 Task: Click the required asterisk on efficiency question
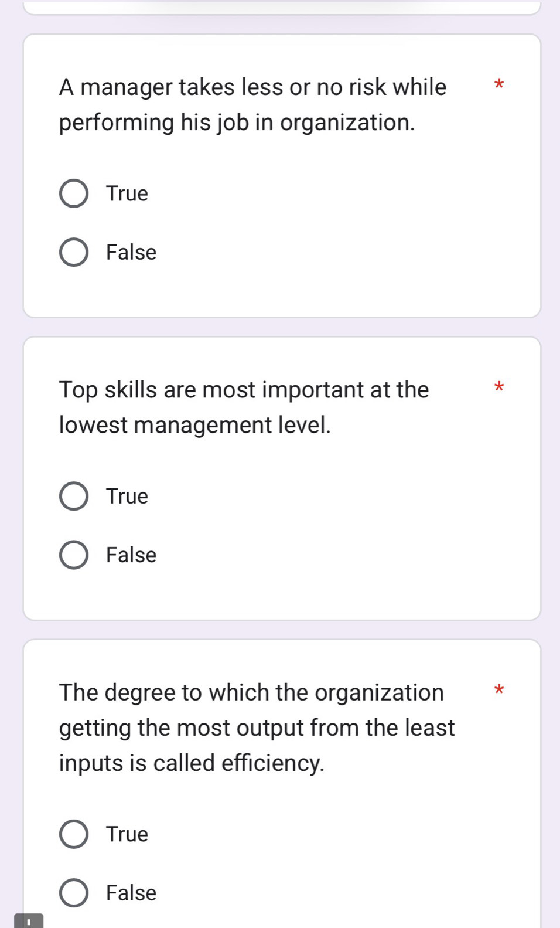pyautogui.click(x=498, y=690)
